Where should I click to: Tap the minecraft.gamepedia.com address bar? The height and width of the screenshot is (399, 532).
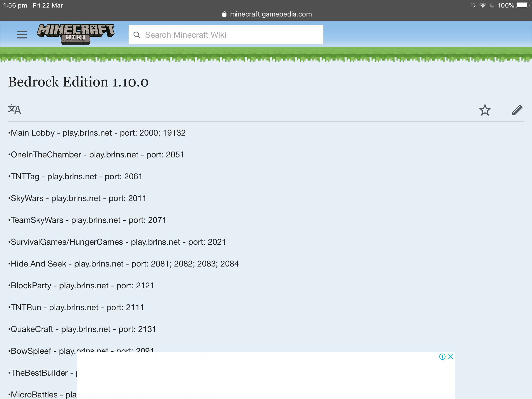click(x=267, y=14)
